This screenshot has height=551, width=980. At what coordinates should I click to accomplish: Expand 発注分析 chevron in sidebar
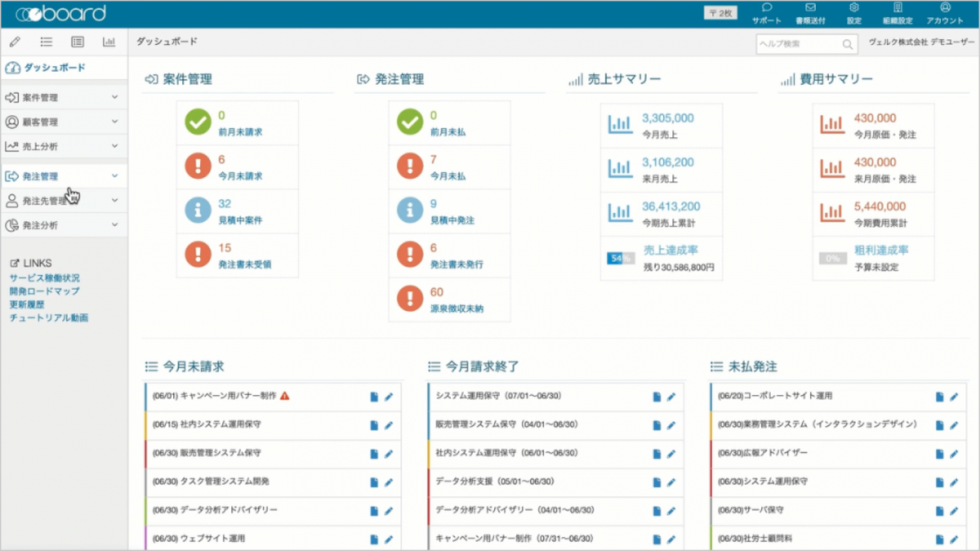tap(114, 224)
